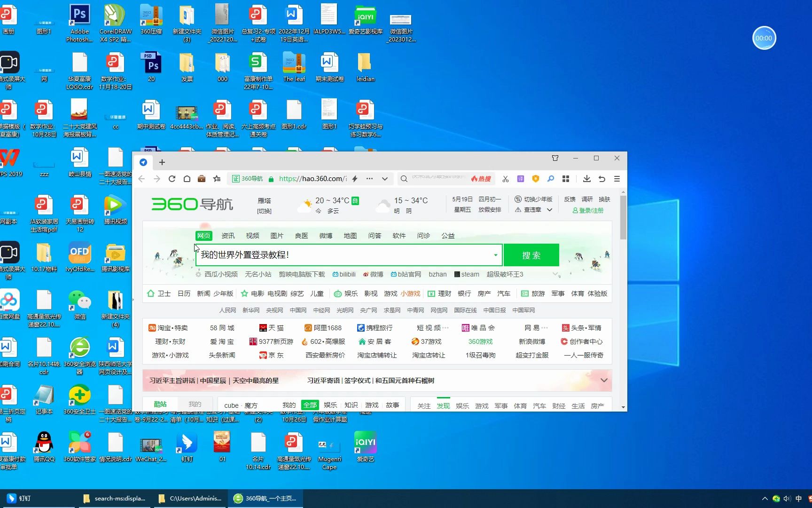Click the browser back arrow
The height and width of the screenshot is (508, 812).
[x=141, y=179]
